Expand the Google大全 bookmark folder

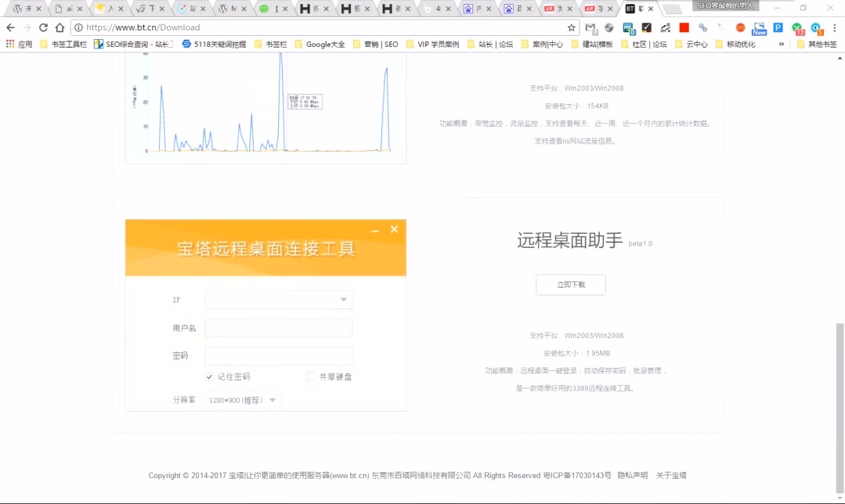tap(320, 44)
